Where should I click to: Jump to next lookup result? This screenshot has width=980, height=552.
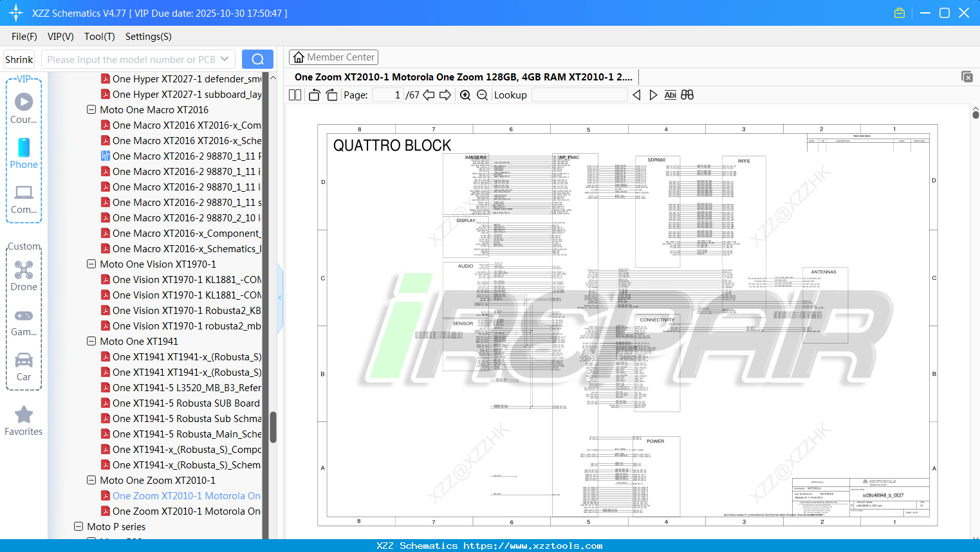(x=653, y=95)
